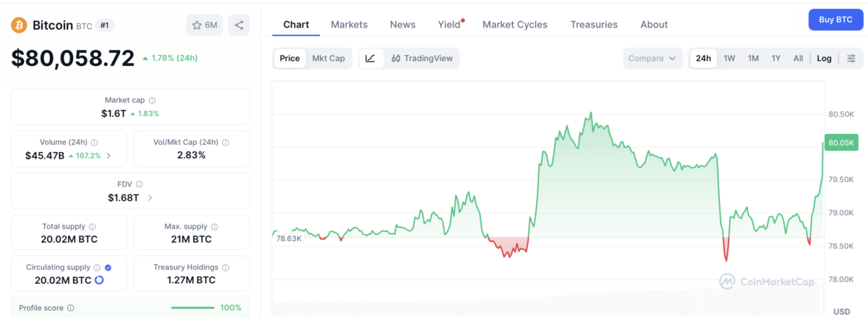Show Total supply info icon

click(x=92, y=227)
